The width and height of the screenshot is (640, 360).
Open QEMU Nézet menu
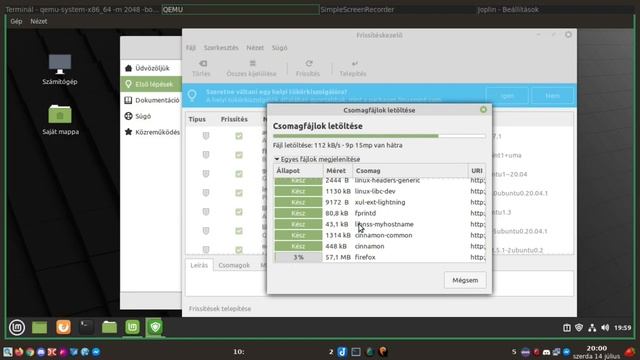click(39, 21)
